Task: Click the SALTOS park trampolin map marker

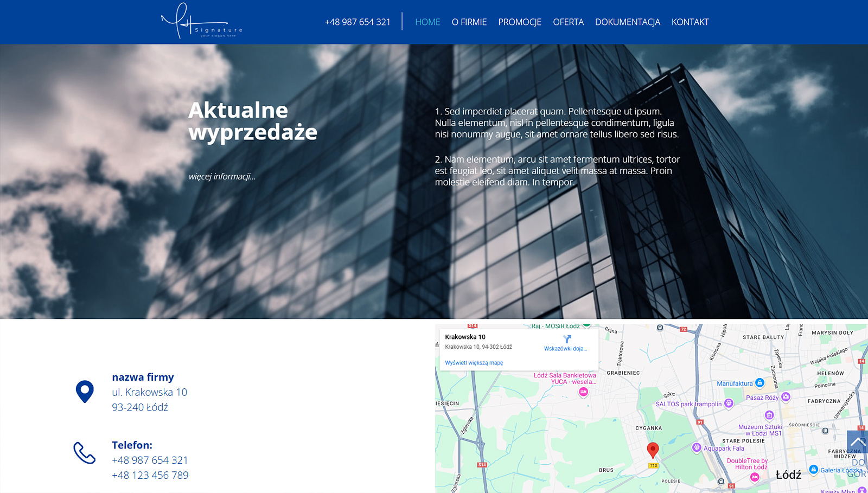Action: tap(729, 403)
